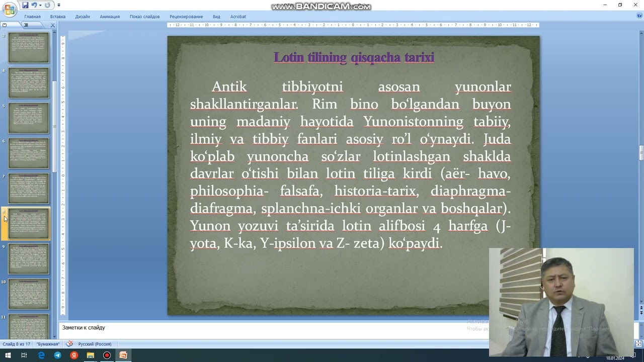Open Customize Quick Access Toolbar dropdown
Image resolution: width=644 pixels, height=362 pixels.
pyautogui.click(x=59, y=5)
